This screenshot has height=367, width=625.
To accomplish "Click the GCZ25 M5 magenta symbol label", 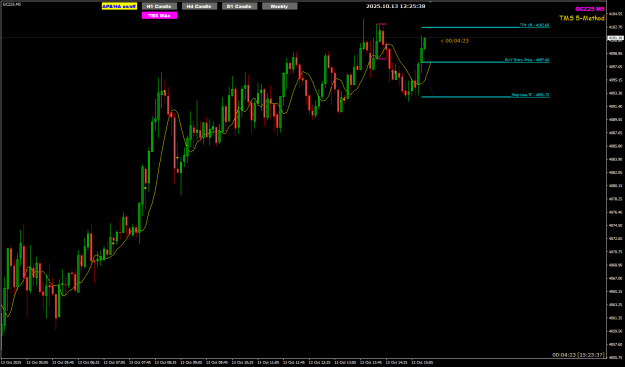I will (x=590, y=9).
